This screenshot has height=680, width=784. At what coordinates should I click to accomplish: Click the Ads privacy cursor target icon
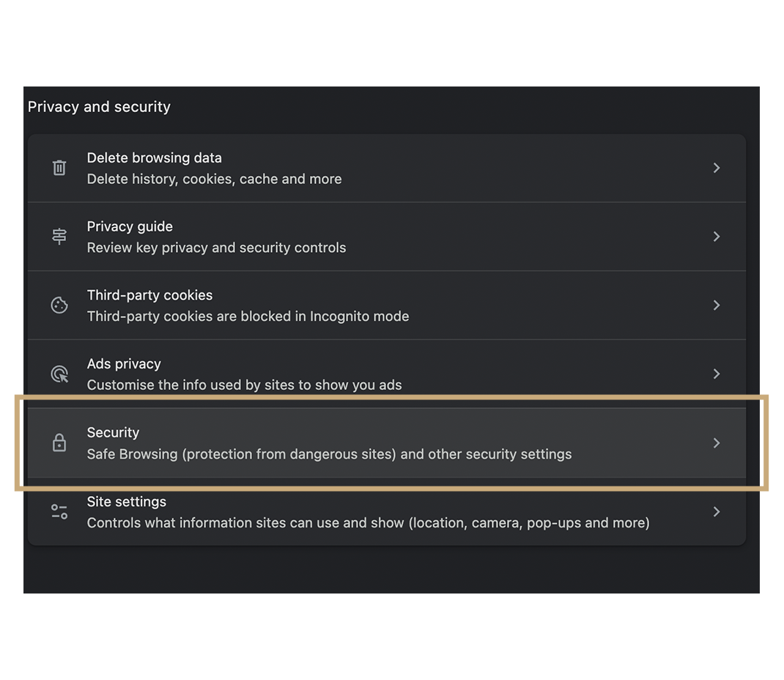[x=59, y=374]
